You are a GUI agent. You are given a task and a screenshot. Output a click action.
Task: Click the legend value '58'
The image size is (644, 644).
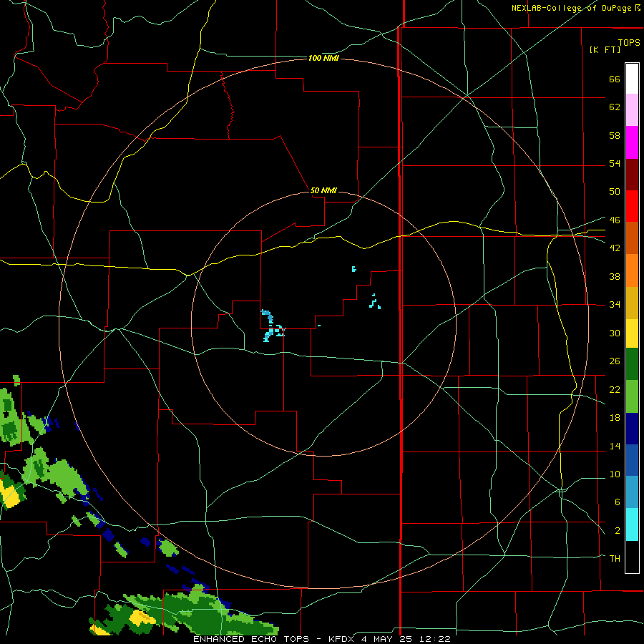click(615, 135)
